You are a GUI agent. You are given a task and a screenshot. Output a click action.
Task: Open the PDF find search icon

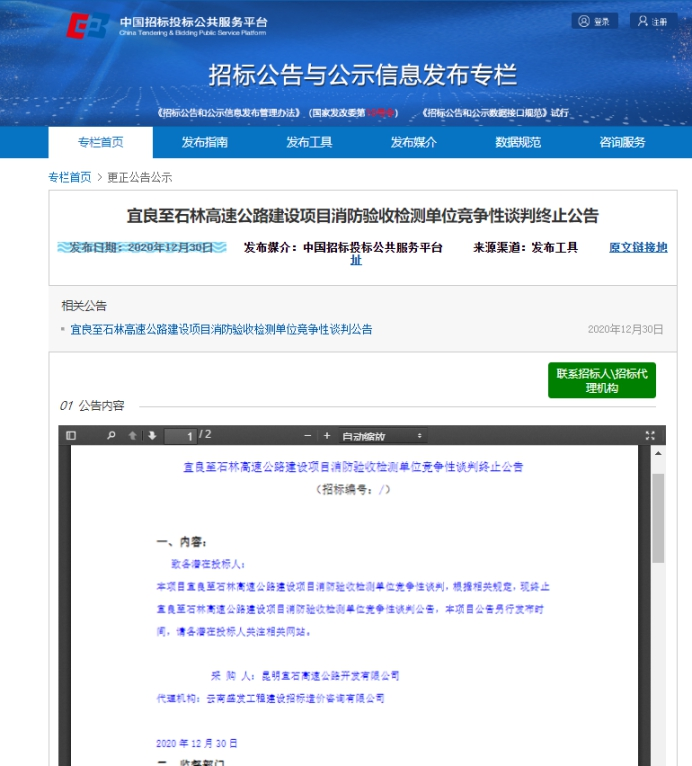(x=111, y=436)
